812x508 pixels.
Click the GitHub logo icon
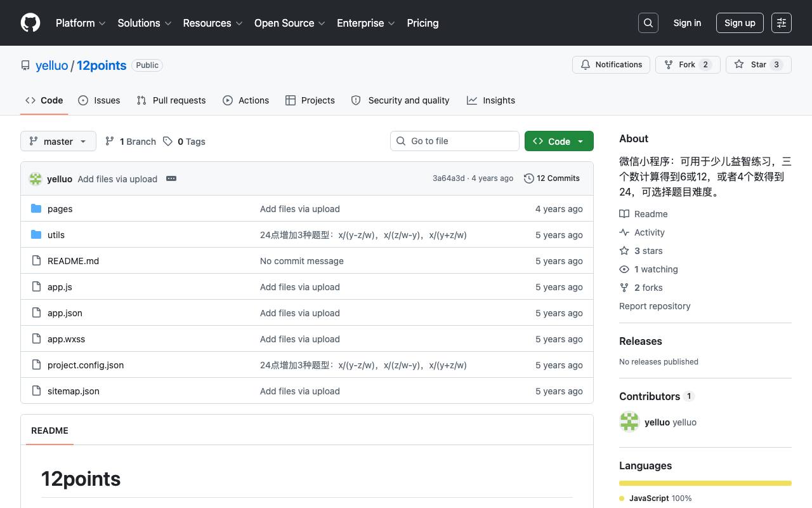pyautogui.click(x=30, y=23)
